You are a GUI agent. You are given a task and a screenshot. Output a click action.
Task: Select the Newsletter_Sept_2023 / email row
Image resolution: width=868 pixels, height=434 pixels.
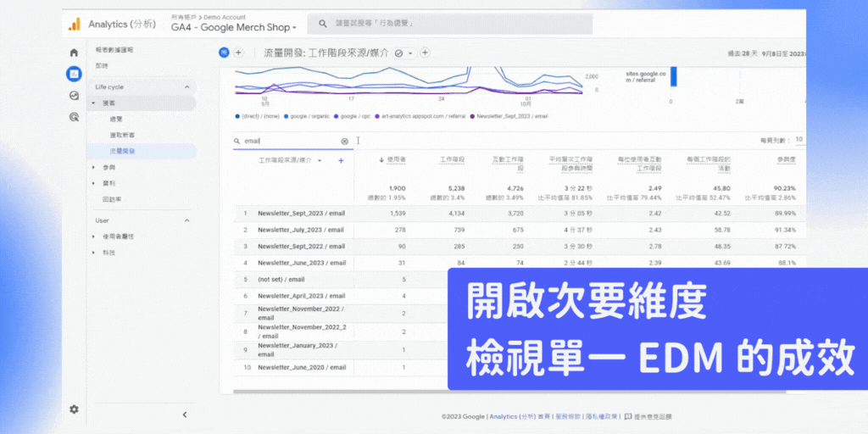click(x=520, y=213)
